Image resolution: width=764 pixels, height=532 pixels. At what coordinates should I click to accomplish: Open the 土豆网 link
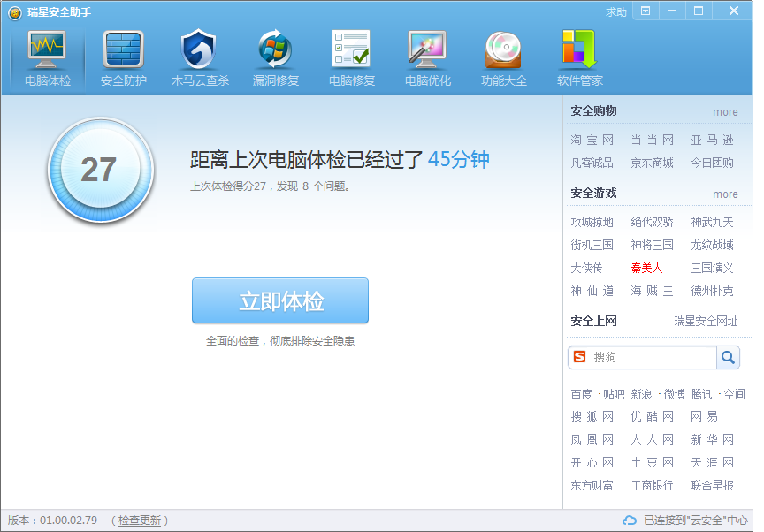click(x=652, y=463)
